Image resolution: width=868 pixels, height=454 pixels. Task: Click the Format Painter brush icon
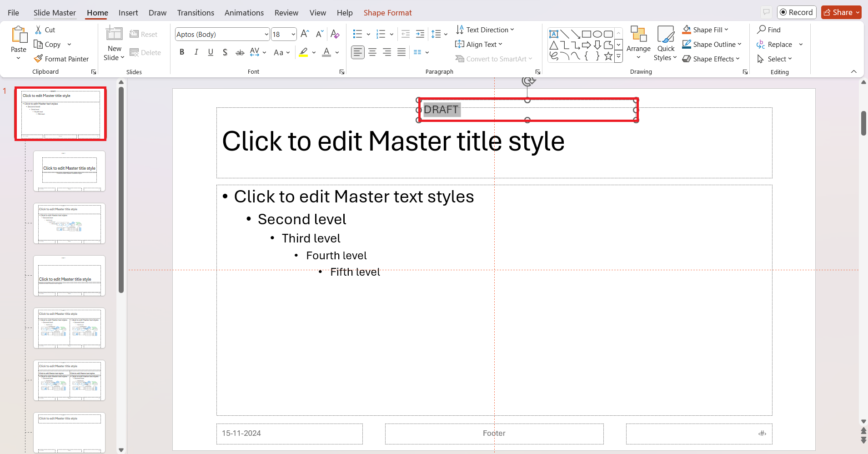point(38,59)
